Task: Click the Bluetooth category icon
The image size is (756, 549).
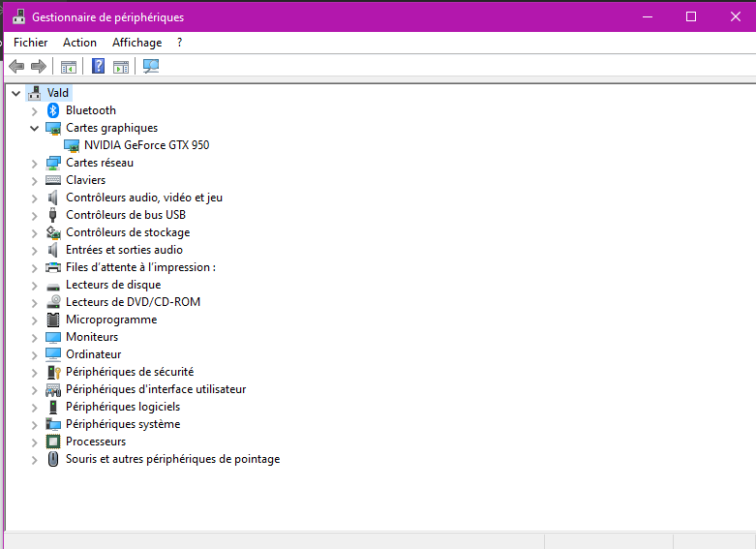Action: tap(53, 110)
